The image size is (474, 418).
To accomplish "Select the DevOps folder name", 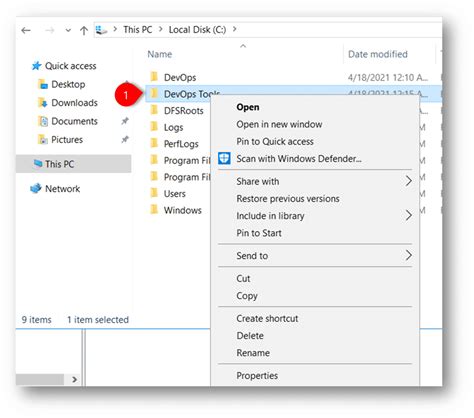I will coord(180,78).
